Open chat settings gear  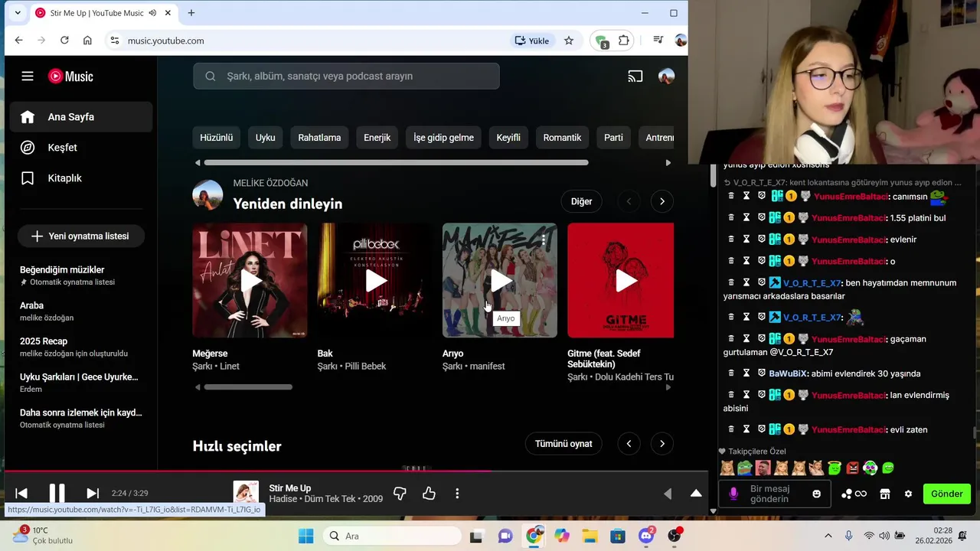[908, 494]
